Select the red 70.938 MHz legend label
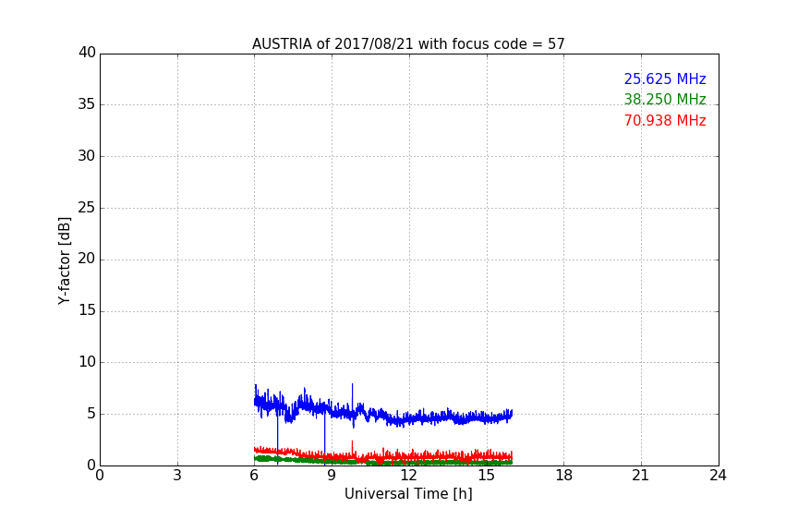The width and height of the screenshot is (798, 532). [x=665, y=121]
